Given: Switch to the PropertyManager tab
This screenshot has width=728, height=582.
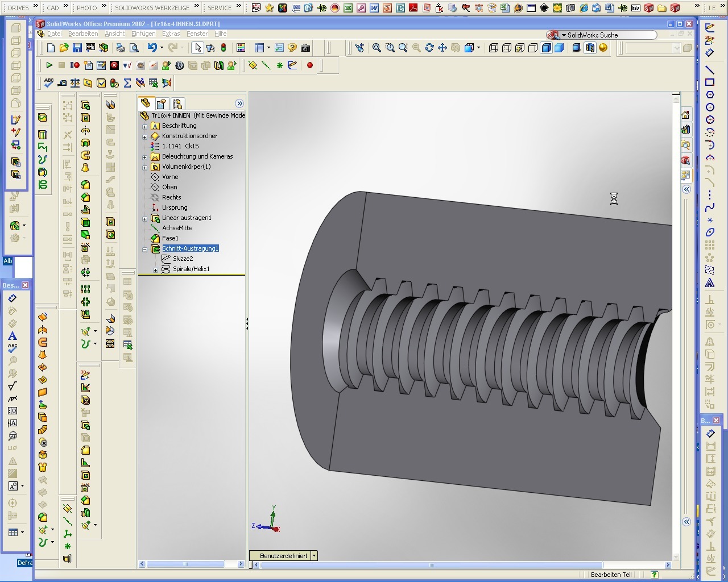Looking at the screenshot, I should click(162, 103).
